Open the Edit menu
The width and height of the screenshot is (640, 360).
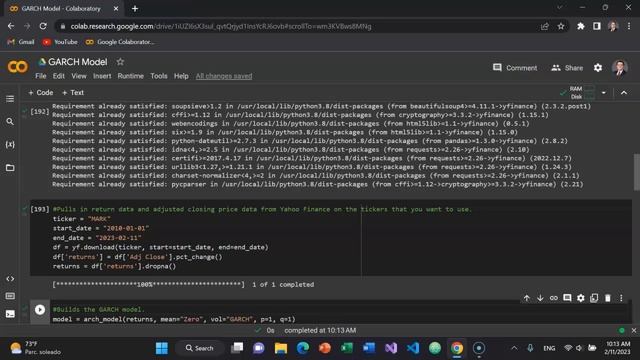[x=58, y=76]
